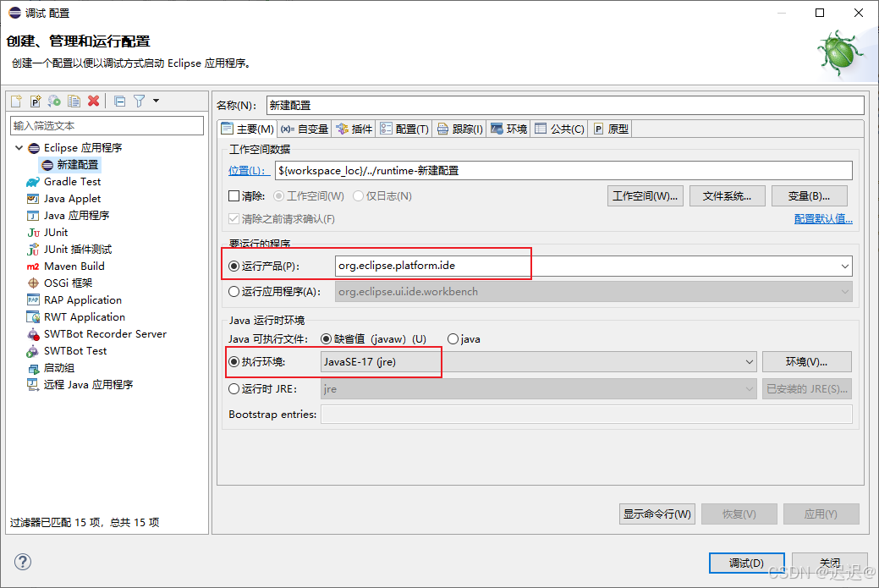
Task: Collapse the Eclipse 应用程序 tree node
Action: tap(19, 147)
